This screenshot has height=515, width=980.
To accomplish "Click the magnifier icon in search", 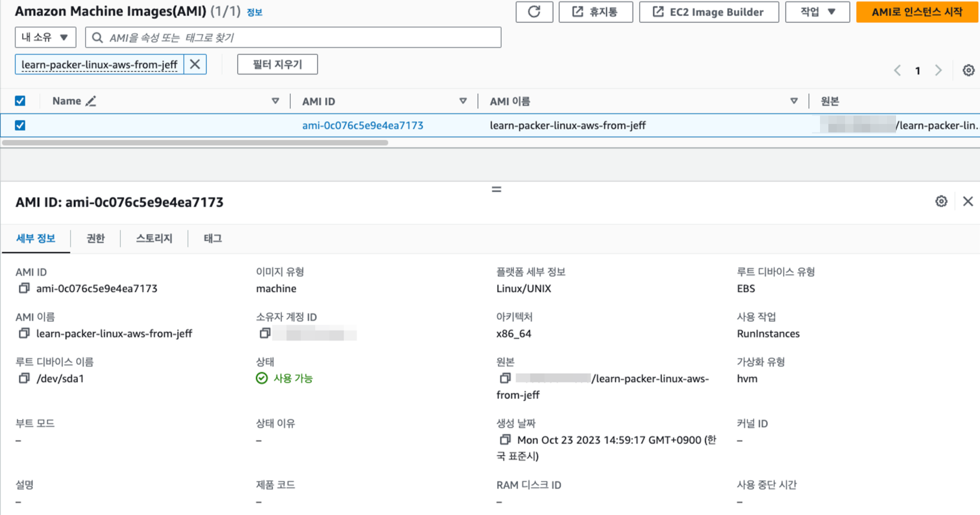I will point(97,37).
